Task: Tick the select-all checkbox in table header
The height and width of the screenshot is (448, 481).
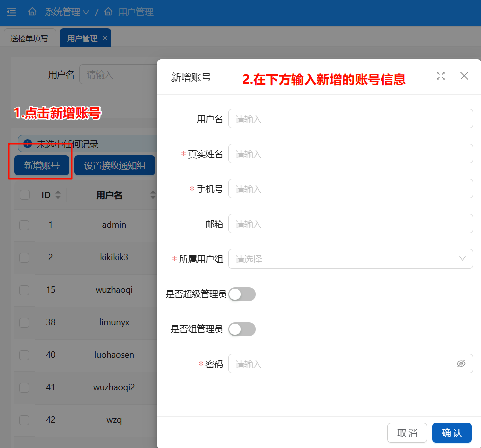Action: coord(24,195)
